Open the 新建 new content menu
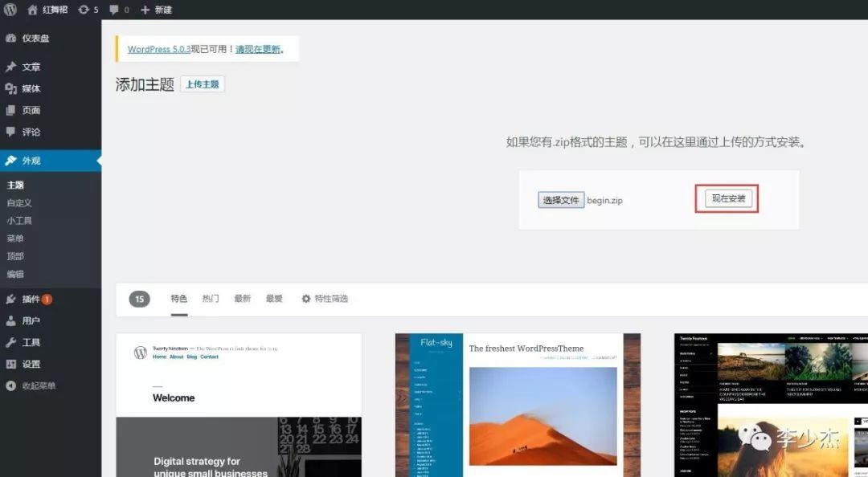868x477 pixels. [156, 10]
